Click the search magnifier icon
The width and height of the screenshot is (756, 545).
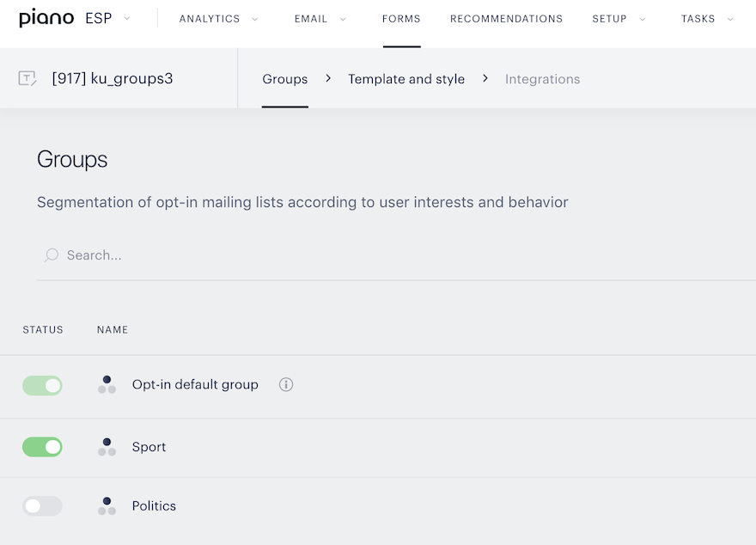coord(51,255)
